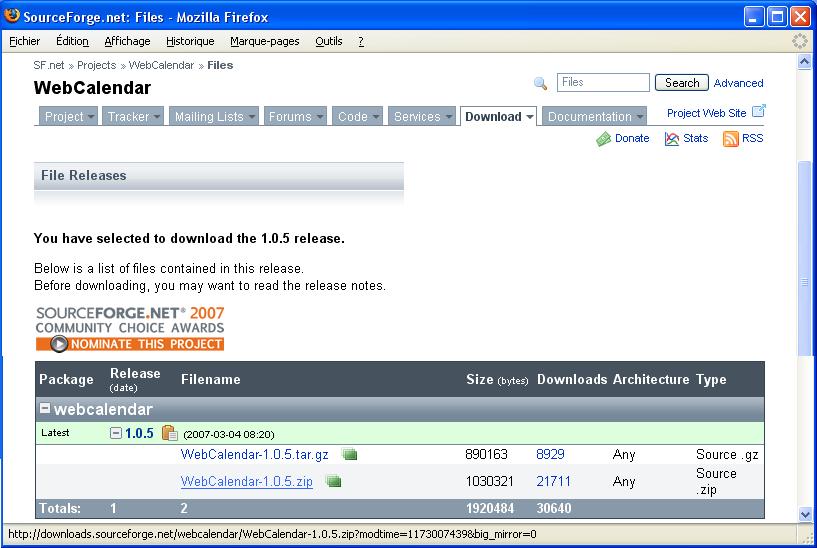Image resolution: width=817 pixels, height=548 pixels.
Task: Focus the Files search input field
Action: [x=603, y=82]
